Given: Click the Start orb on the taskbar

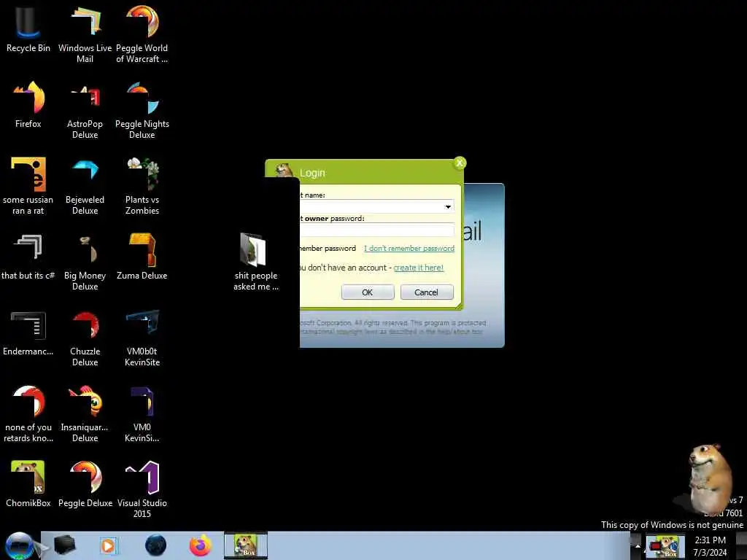Looking at the screenshot, I should coord(19,545).
